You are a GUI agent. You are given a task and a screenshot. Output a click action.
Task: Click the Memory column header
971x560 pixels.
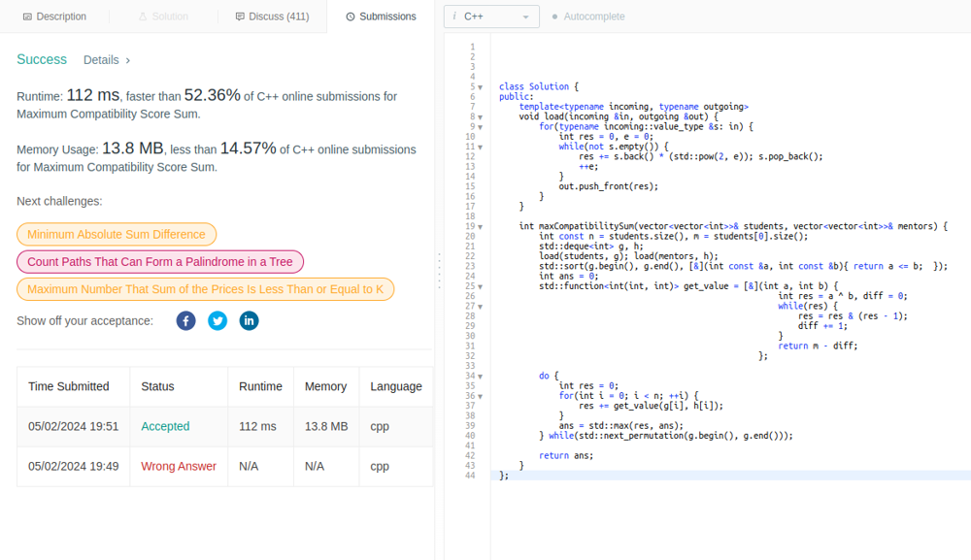[x=325, y=386]
